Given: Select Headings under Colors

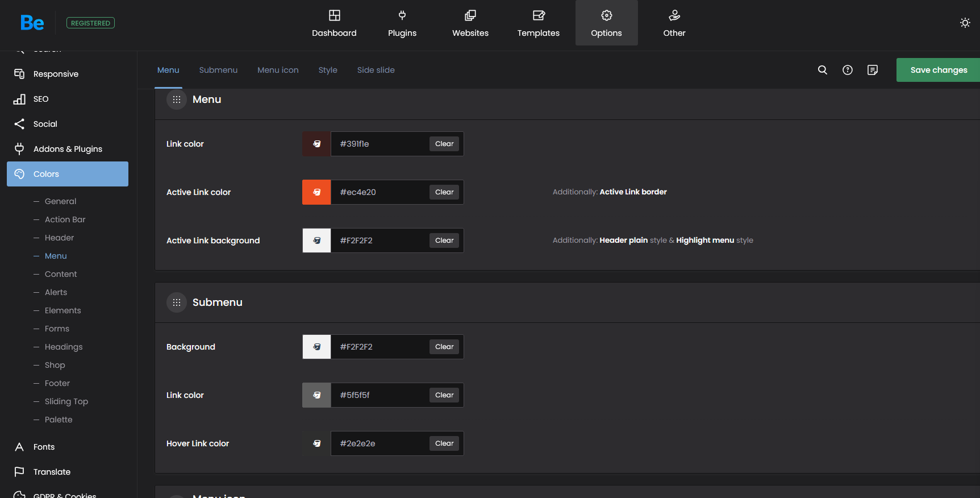Looking at the screenshot, I should (x=64, y=347).
